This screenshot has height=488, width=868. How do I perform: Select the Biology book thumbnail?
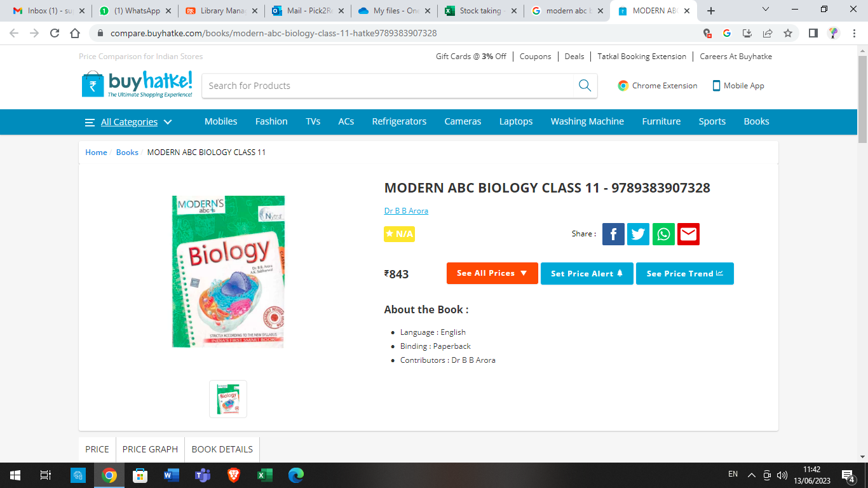[228, 399]
